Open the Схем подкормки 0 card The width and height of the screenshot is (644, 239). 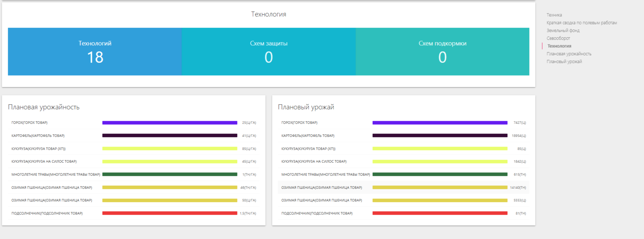442,52
